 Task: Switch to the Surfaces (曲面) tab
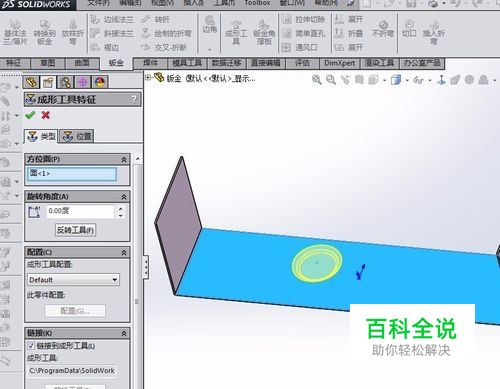click(x=82, y=63)
